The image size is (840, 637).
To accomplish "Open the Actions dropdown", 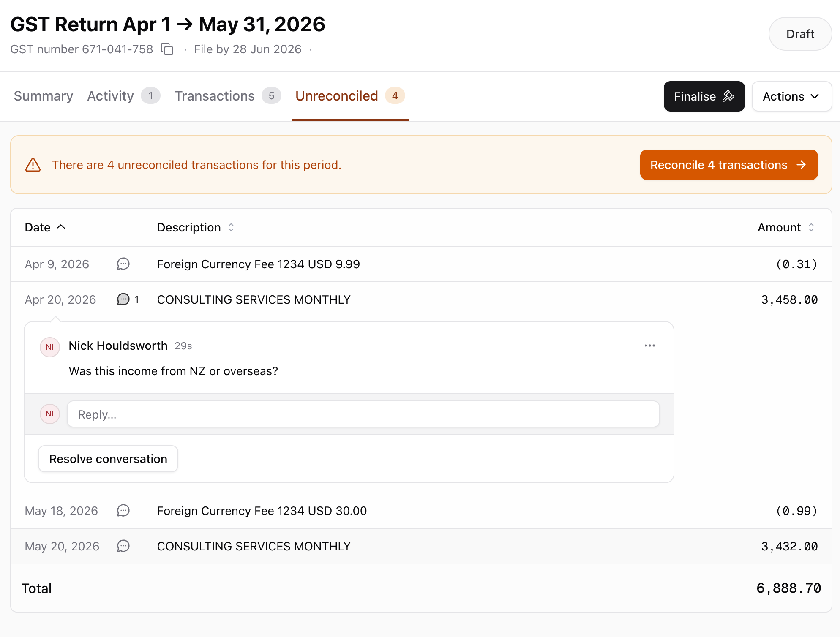I will pyautogui.click(x=791, y=96).
